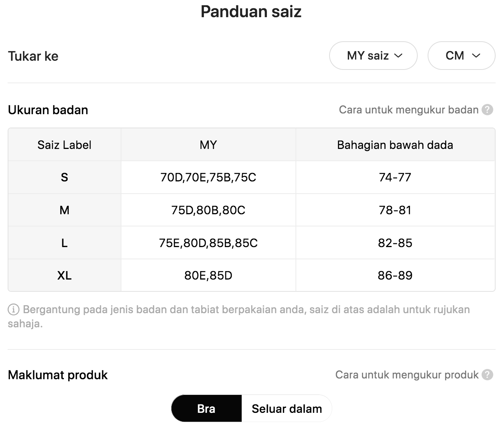Viewport: 504px width, 443px height.
Task: Open Cara untuk mengukur produk link
Action: pos(407,375)
